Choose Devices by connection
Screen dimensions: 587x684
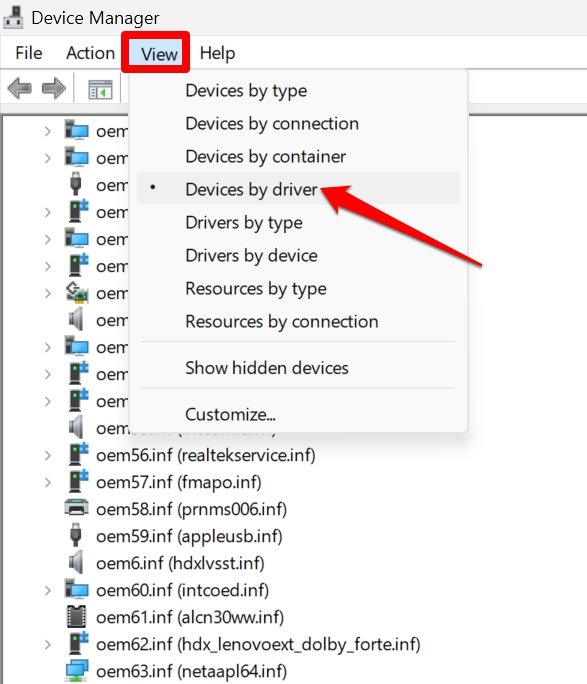point(298,123)
